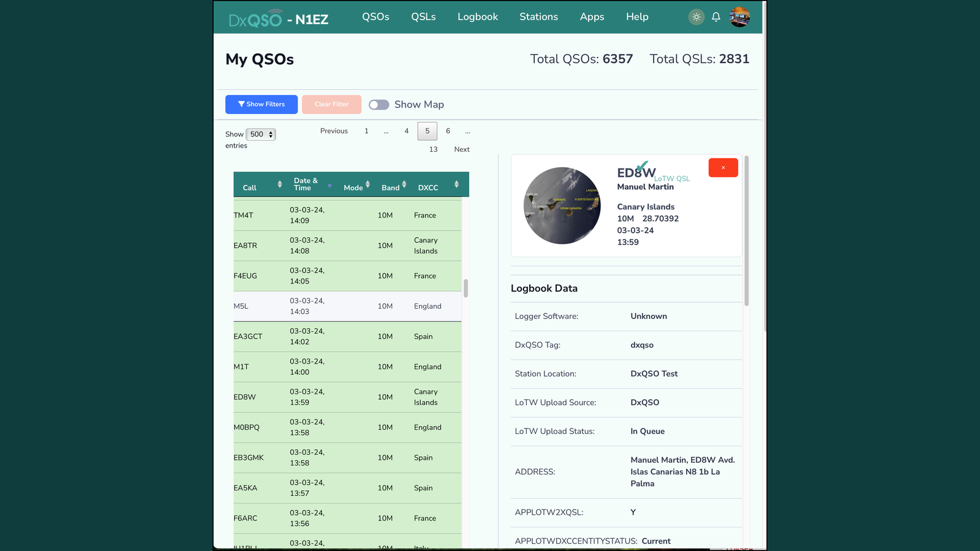This screenshot has width=980, height=551.
Task: Go to page 6
Action: (448, 131)
